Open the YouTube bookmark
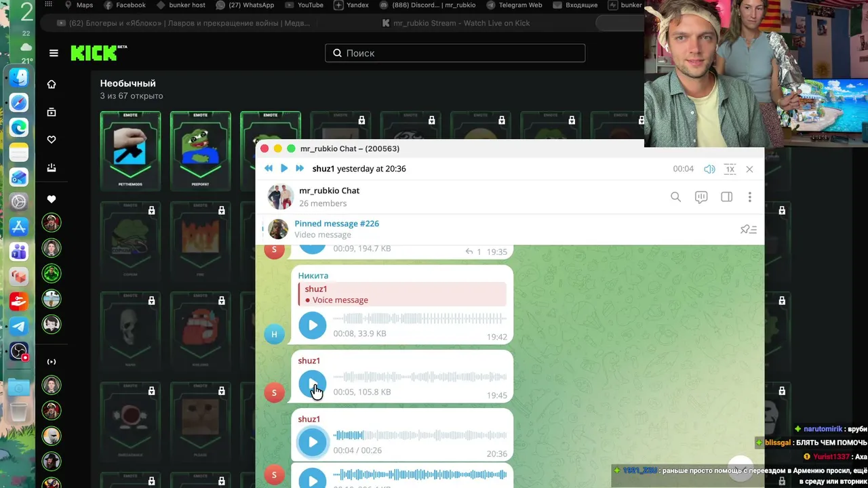 tap(304, 5)
